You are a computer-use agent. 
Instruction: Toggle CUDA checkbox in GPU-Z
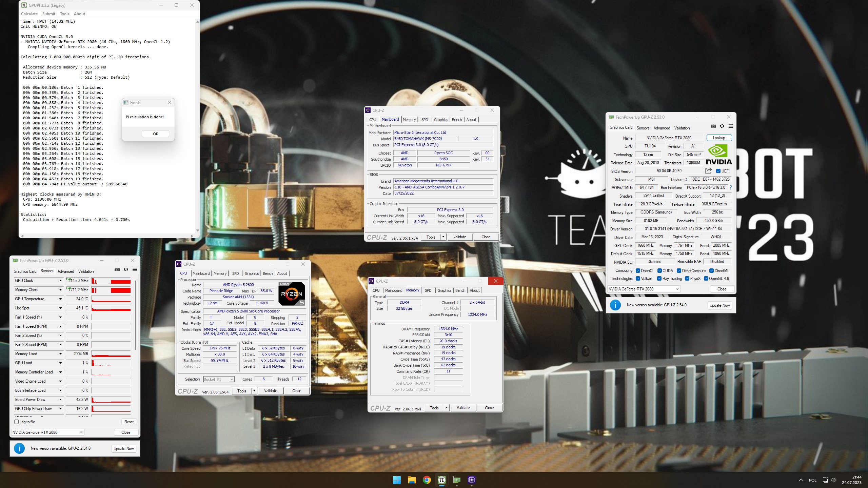point(659,271)
